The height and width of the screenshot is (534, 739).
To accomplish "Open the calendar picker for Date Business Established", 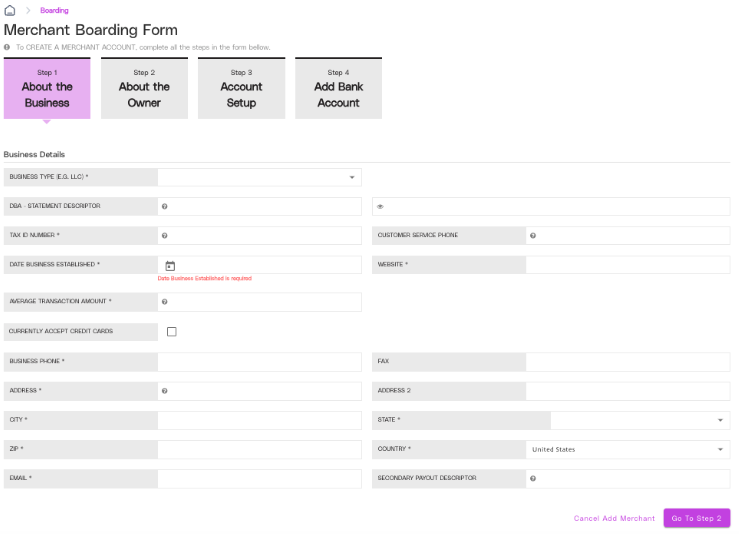I will [x=170, y=266].
